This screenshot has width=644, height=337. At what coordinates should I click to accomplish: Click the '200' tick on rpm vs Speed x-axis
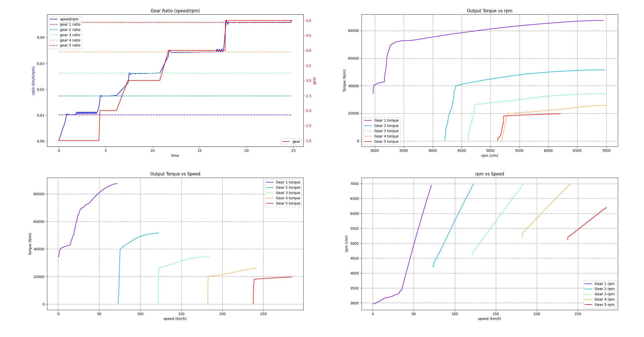pos(537,314)
